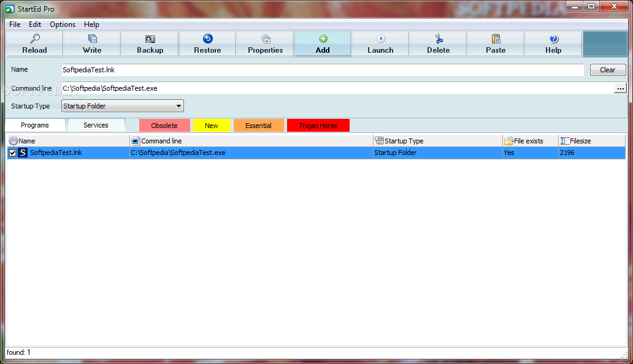Sort by the Startup Type column header
Image resolution: width=633 pixels, height=364 pixels.
pyautogui.click(x=437, y=141)
